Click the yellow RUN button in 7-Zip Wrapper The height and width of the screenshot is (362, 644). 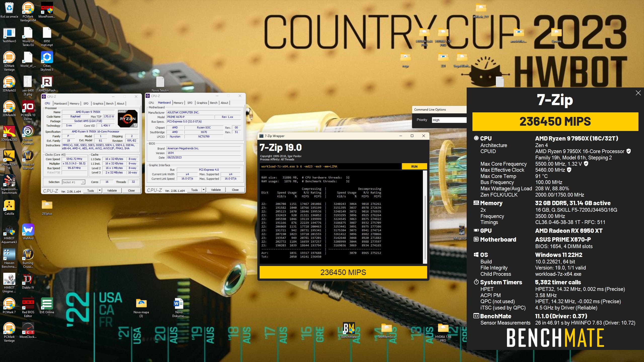click(414, 166)
